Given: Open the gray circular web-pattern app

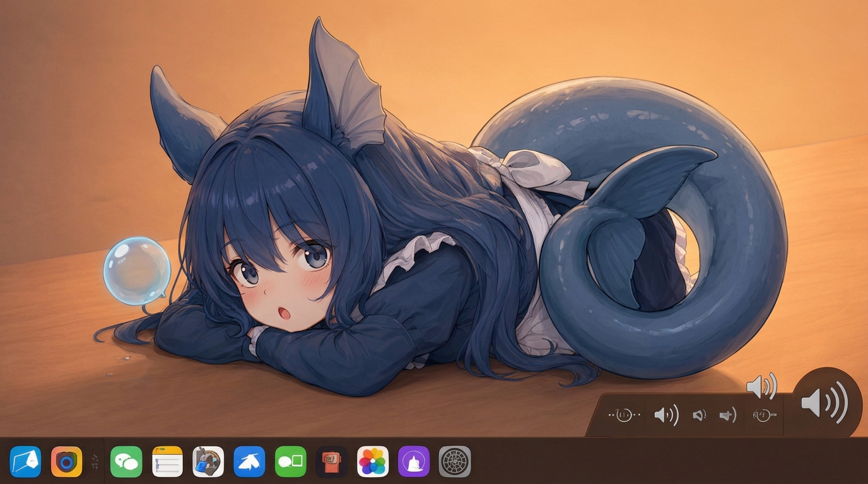Looking at the screenshot, I should click(x=455, y=462).
